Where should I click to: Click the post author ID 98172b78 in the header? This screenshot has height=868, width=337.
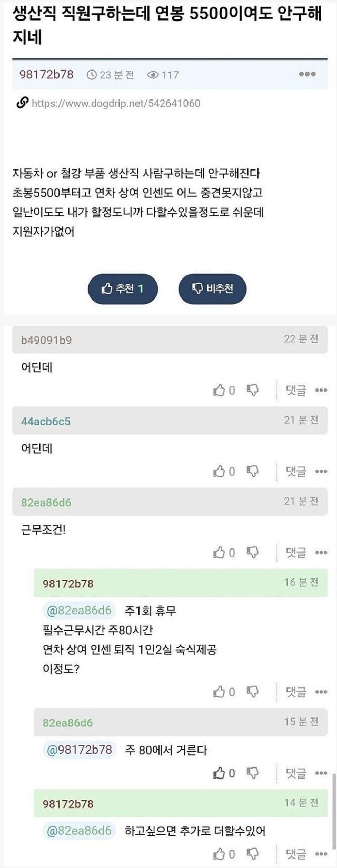pyautogui.click(x=46, y=75)
